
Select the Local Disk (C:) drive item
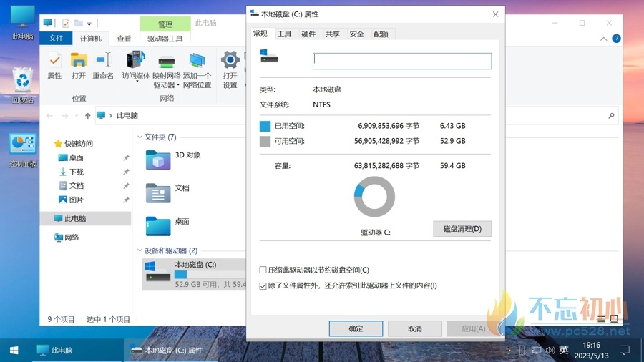[x=194, y=274]
